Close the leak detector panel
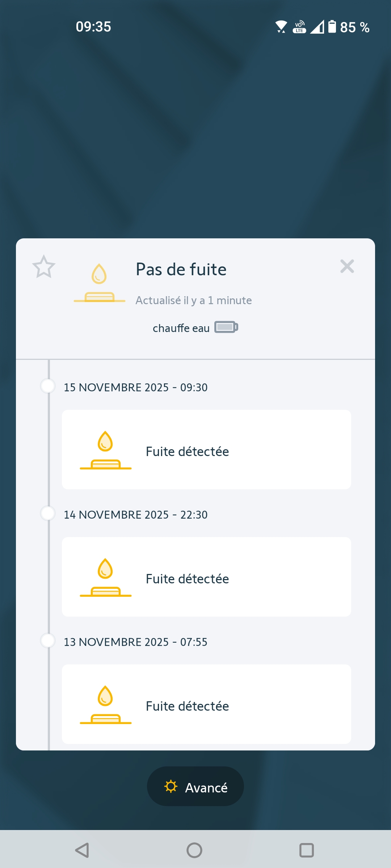 [347, 267]
